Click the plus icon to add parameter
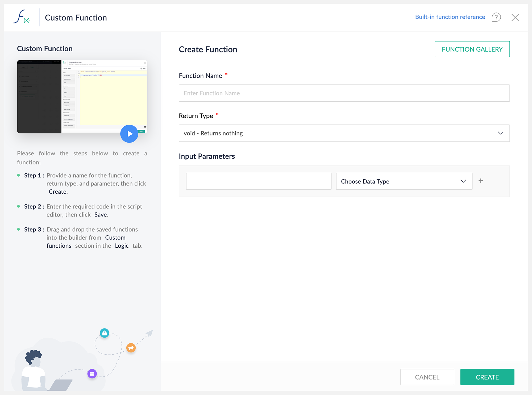This screenshot has width=532, height=395. [481, 181]
